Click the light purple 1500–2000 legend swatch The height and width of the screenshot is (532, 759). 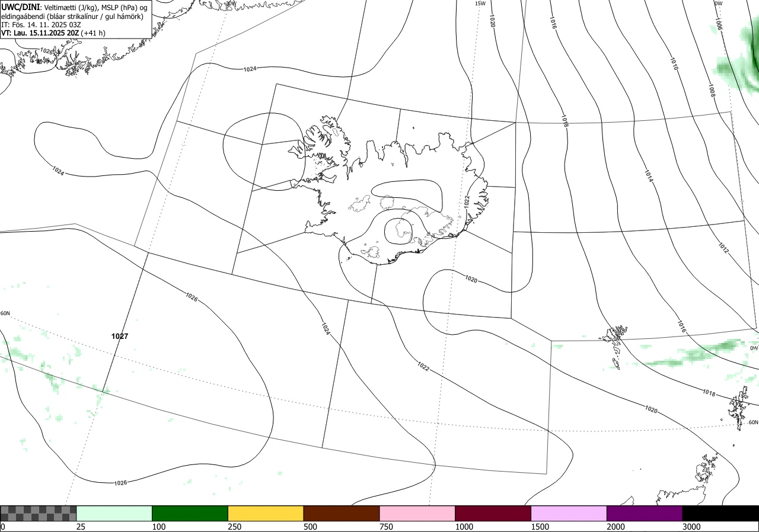click(569, 513)
